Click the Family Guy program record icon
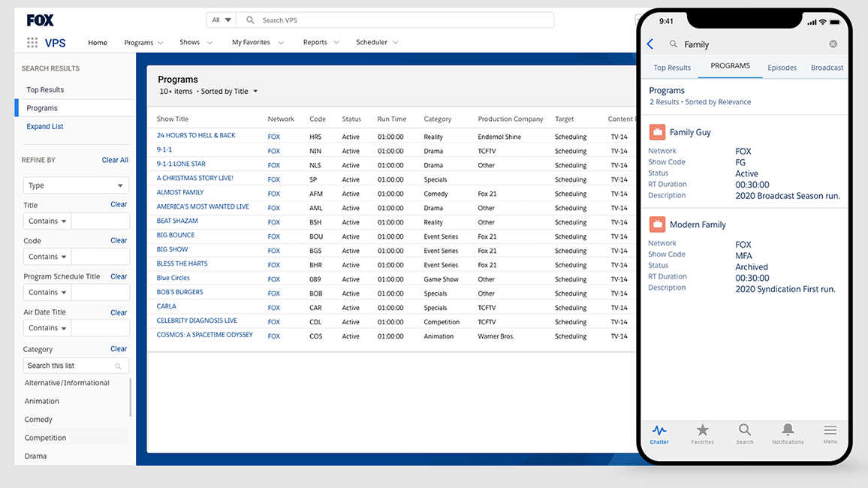Viewport: 868px width, 488px height. tap(657, 131)
